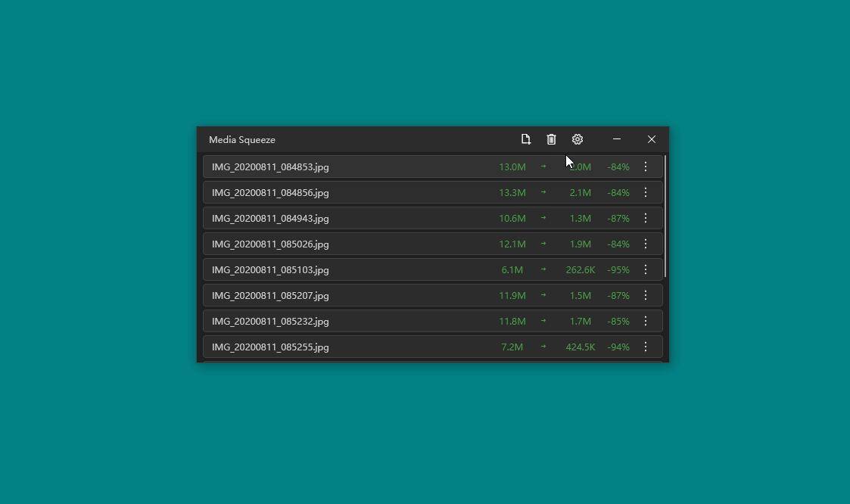Close the Media Squeeze window

[652, 139]
